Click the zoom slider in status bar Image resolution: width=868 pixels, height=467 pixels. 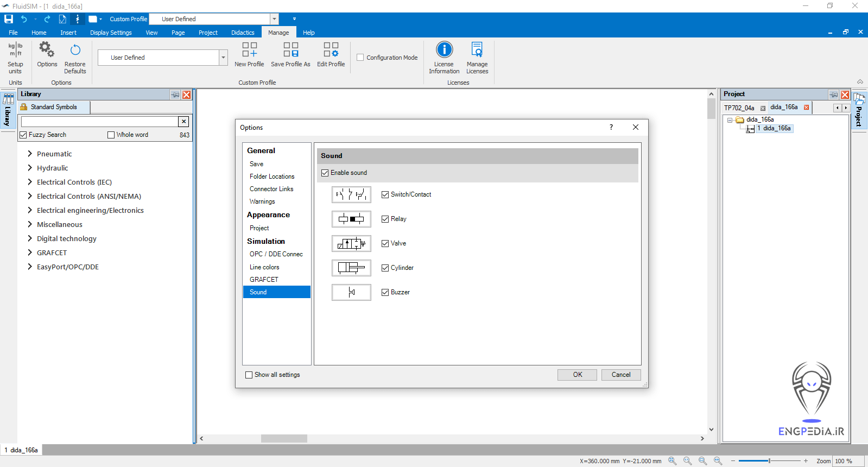pyautogui.click(x=769, y=461)
